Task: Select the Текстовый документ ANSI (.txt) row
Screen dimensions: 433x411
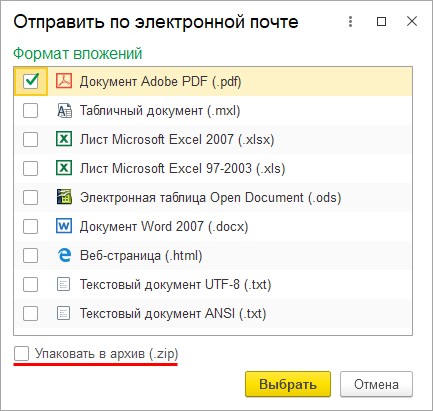Action: [213, 314]
